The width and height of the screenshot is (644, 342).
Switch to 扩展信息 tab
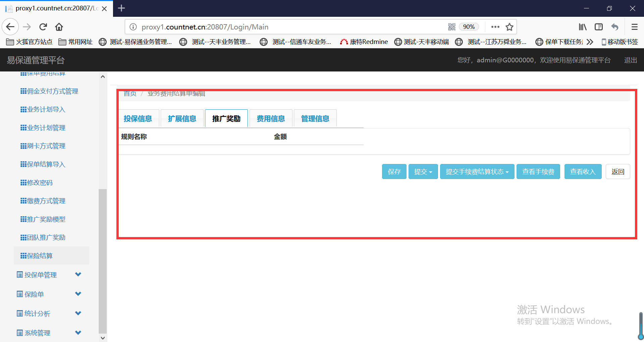182,119
